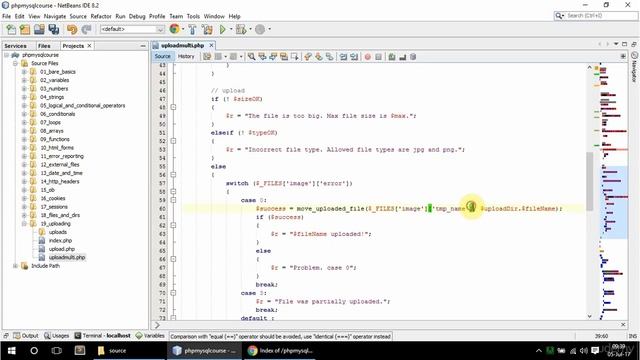The height and width of the screenshot is (360, 640).
Task: Switch to the Files tab
Action: [x=44, y=46]
